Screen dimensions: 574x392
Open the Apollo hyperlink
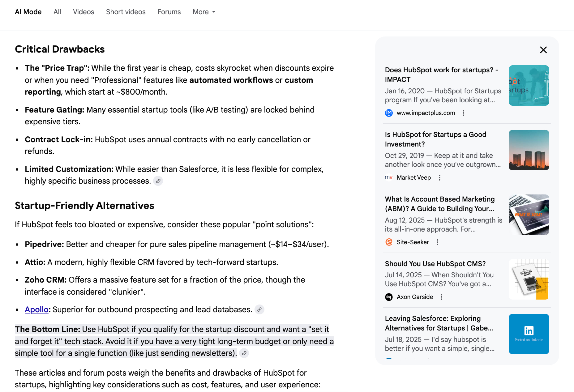click(x=36, y=309)
